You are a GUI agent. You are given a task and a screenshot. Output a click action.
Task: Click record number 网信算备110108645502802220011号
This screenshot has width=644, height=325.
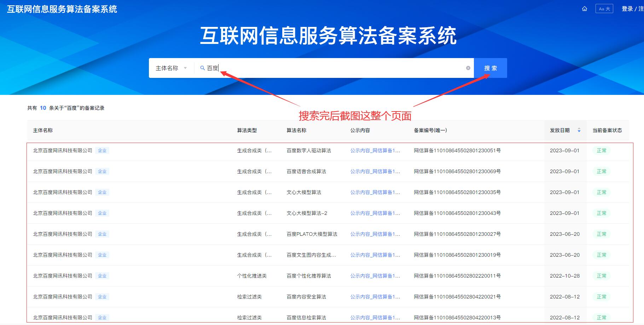pos(457,276)
